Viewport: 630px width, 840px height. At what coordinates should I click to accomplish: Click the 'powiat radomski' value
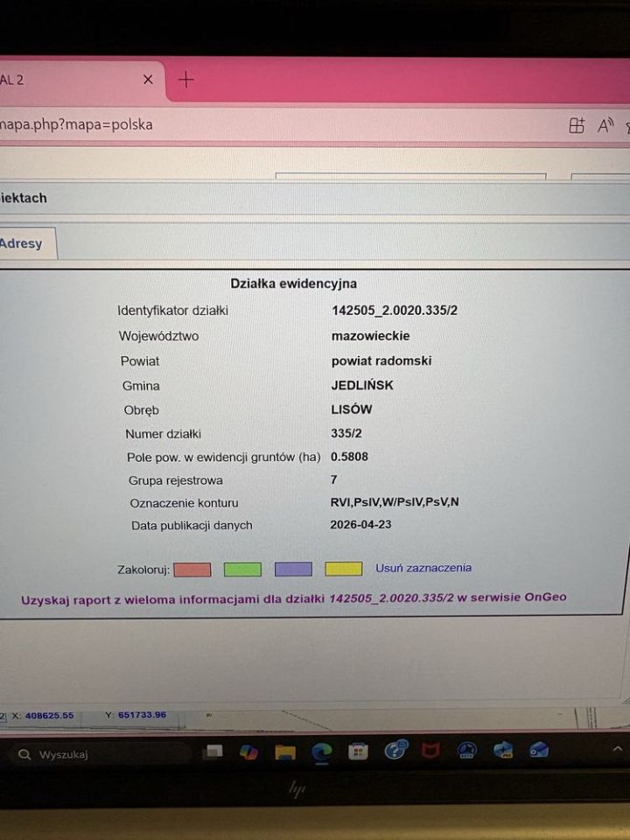(x=381, y=360)
